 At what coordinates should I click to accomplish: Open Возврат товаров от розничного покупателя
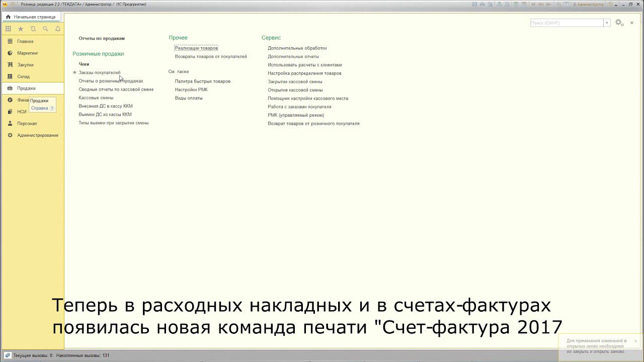(x=313, y=124)
